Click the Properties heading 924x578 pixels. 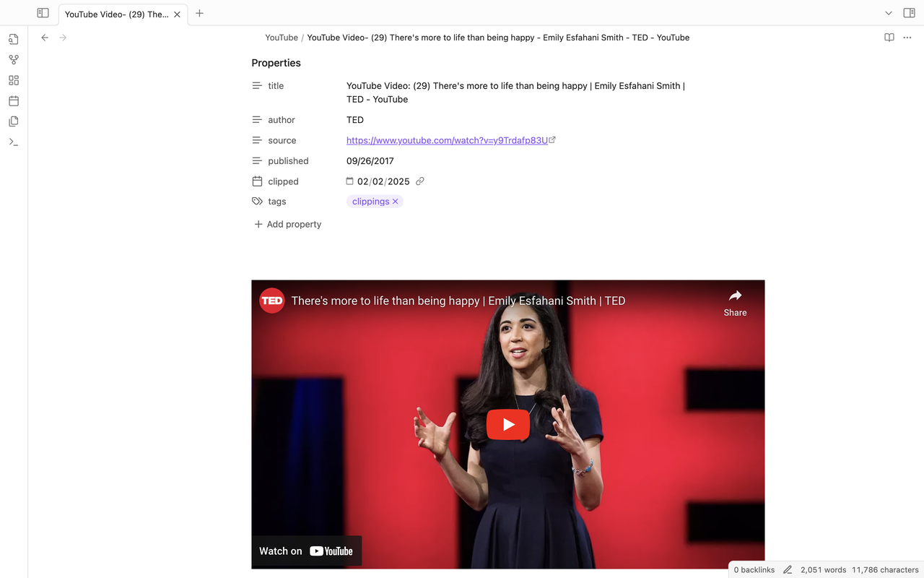(276, 63)
